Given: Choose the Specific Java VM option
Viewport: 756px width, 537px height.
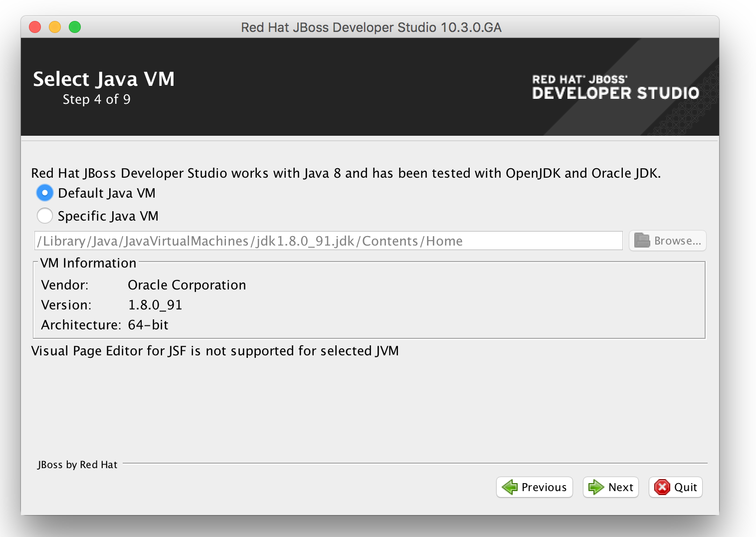Looking at the screenshot, I should 45,216.
